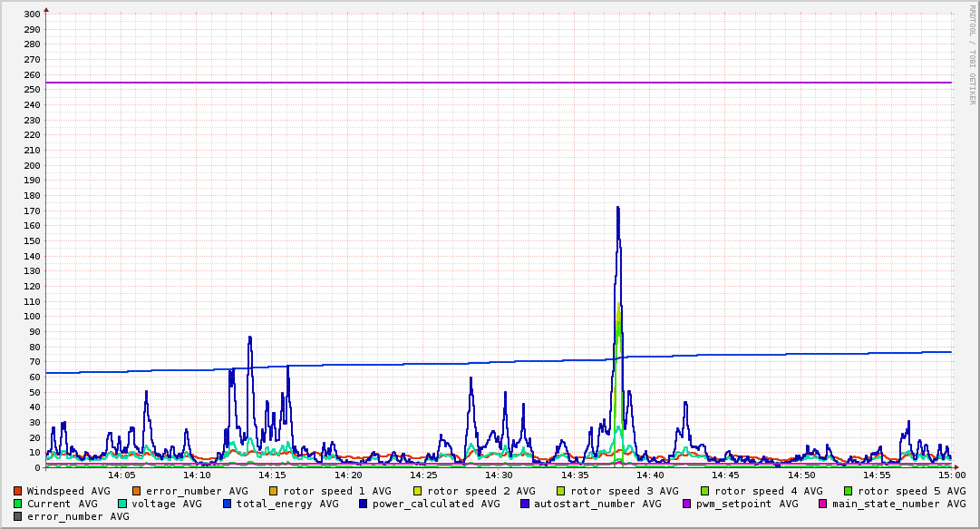980x529 pixels.
Task: Click the 15:00 time axis label
Action: (952, 475)
